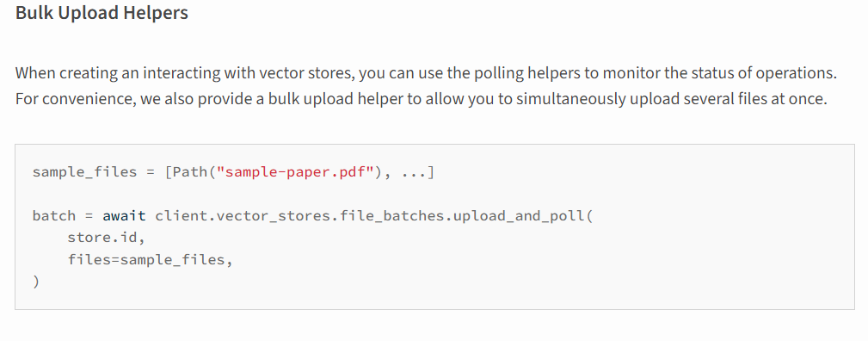Click "upload_and_poll(" in the code block
Image resolution: width=868 pixels, height=341 pixels.
pyautogui.click(x=523, y=215)
